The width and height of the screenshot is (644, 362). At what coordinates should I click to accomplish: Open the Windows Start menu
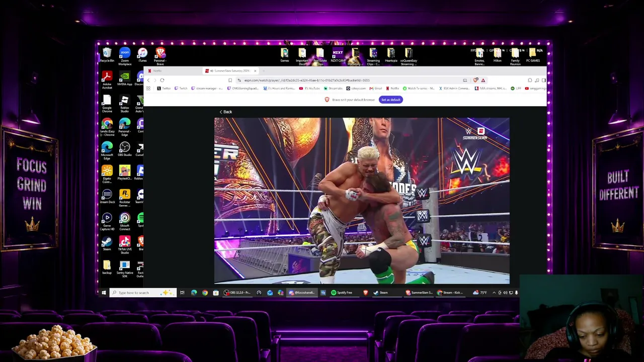(104, 293)
